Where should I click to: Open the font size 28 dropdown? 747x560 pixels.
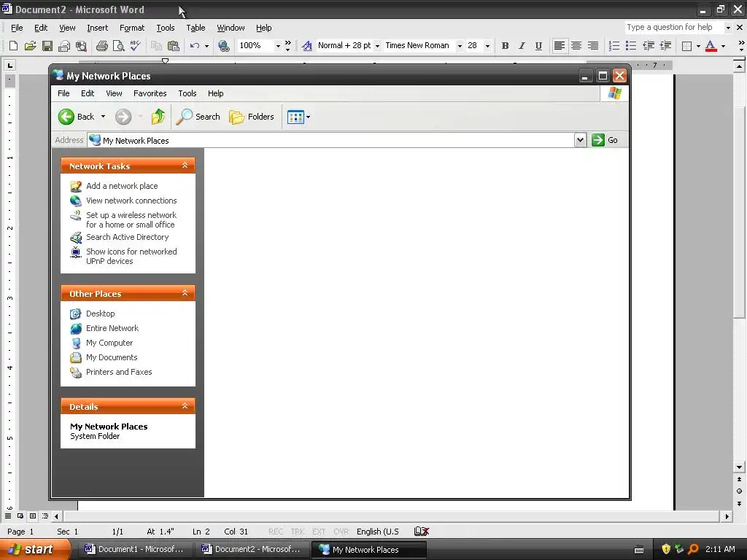(x=487, y=46)
